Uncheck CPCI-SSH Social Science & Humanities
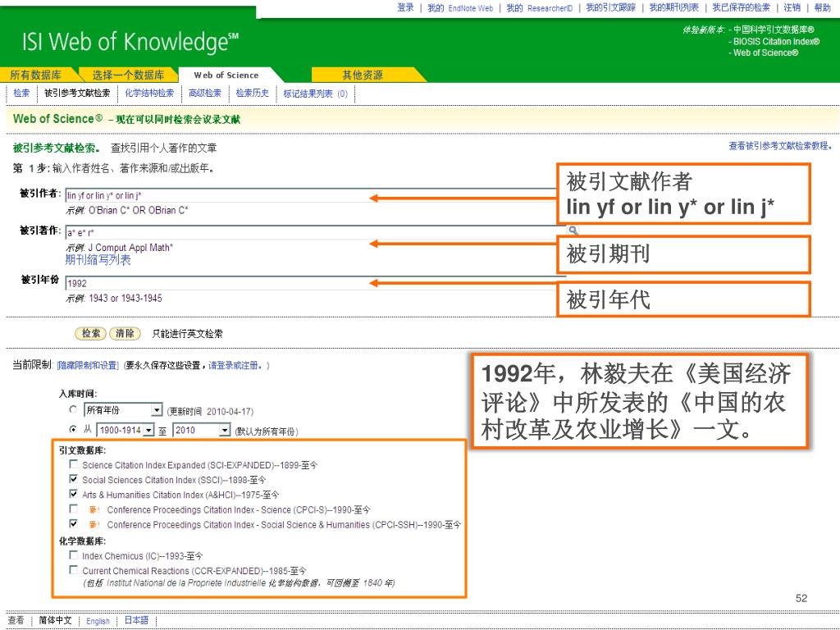Screen dimensions: 840x630 click(73, 524)
